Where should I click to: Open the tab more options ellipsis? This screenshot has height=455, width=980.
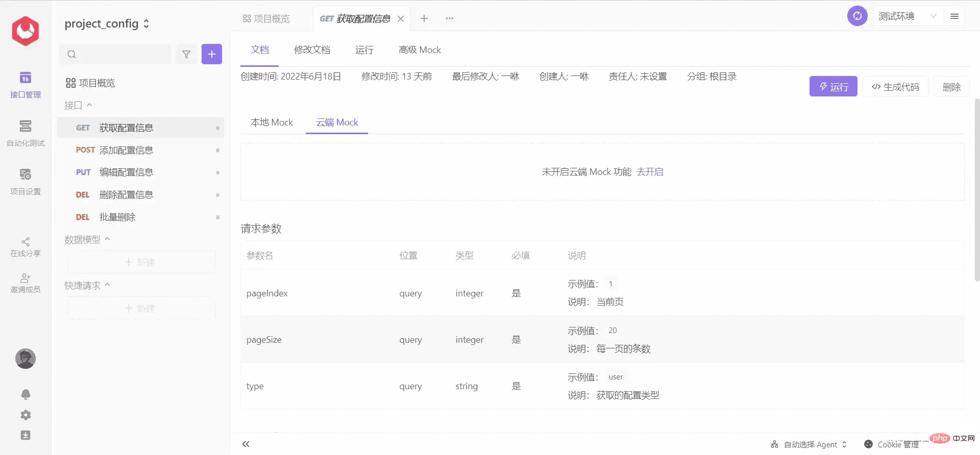tap(449, 18)
